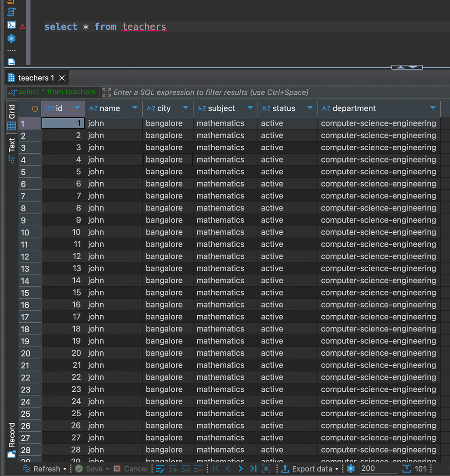Go to first row using navigation arrow
This screenshot has width=450, height=476.
pos(216,469)
